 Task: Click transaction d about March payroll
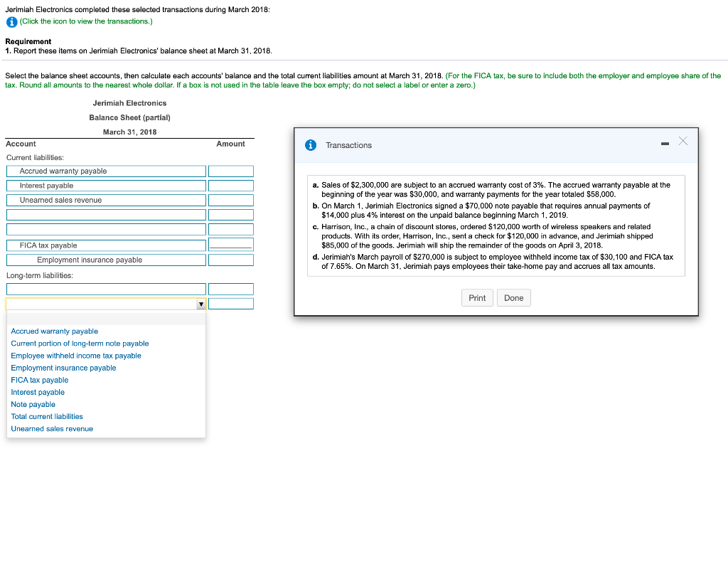pos(493,262)
